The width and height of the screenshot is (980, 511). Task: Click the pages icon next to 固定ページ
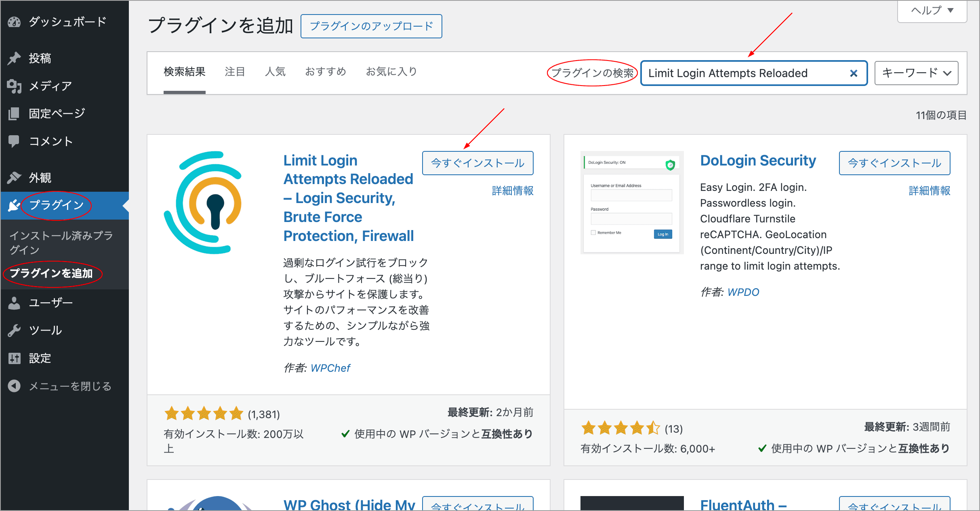pyautogui.click(x=14, y=114)
